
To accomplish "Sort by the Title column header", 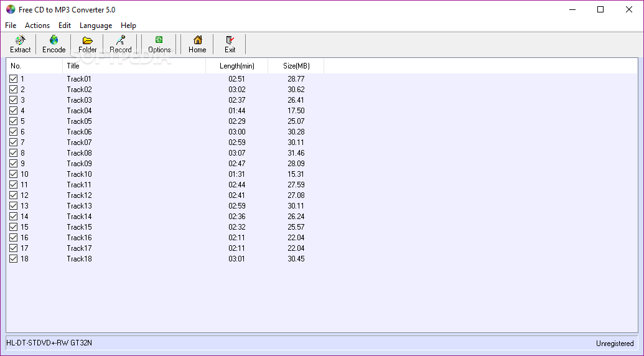I will click(134, 66).
